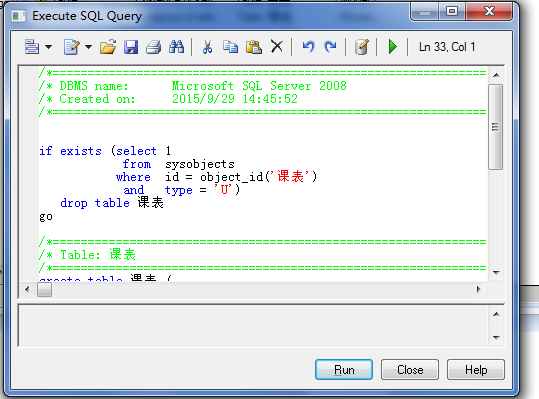Click the output pane scroll down arrow
Image resolution: width=539 pixels, height=399 pixels.
(x=496, y=337)
